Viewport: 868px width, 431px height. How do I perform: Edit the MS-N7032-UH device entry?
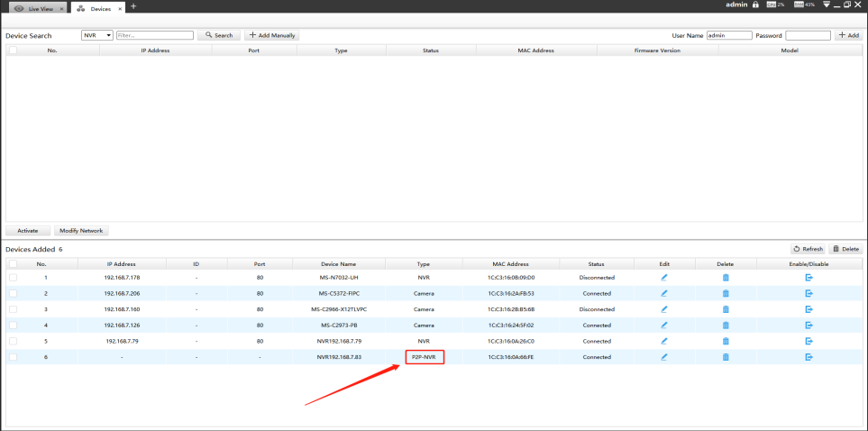click(x=664, y=278)
